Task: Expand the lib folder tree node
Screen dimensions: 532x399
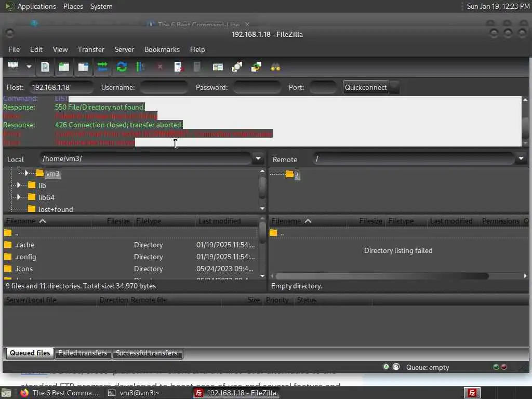Action: click(19, 185)
